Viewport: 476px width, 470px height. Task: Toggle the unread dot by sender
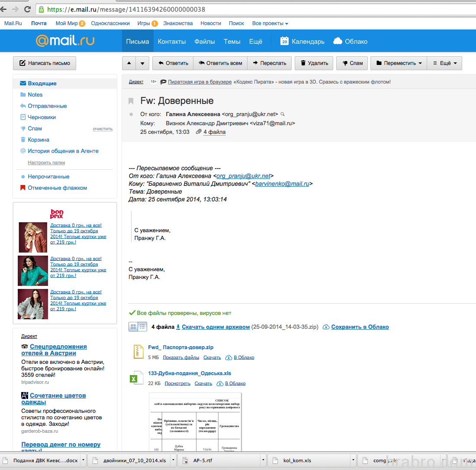(132, 114)
